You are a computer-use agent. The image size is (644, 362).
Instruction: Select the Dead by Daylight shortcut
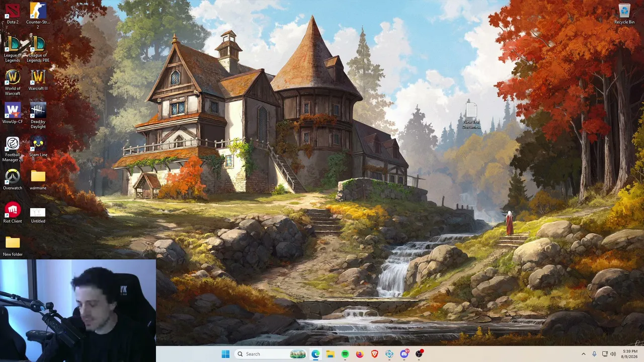click(38, 116)
